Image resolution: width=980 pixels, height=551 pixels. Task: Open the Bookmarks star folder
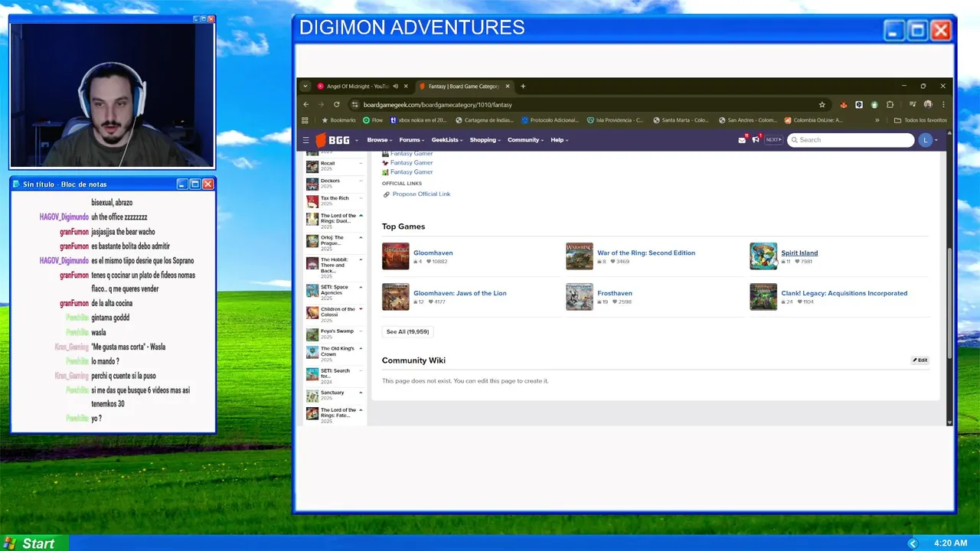(338, 120)
